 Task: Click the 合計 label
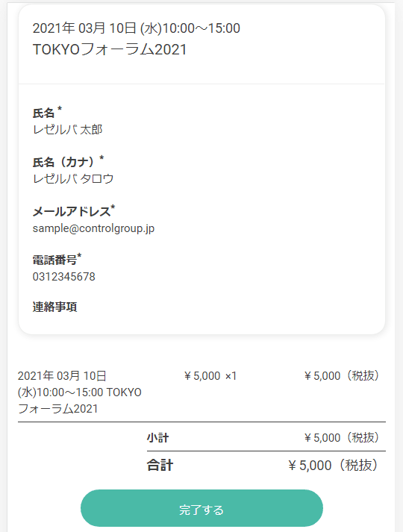pyautogui.click(x=160, y=465)
